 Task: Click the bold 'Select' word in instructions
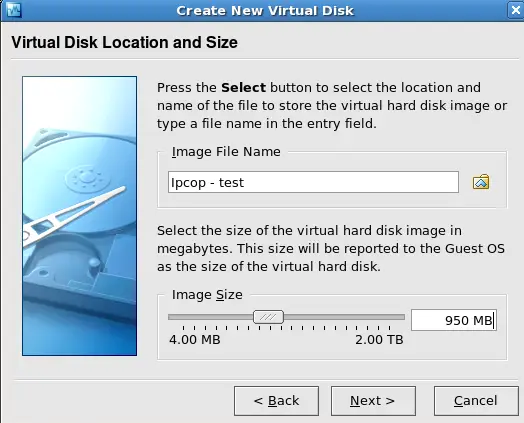243,88
